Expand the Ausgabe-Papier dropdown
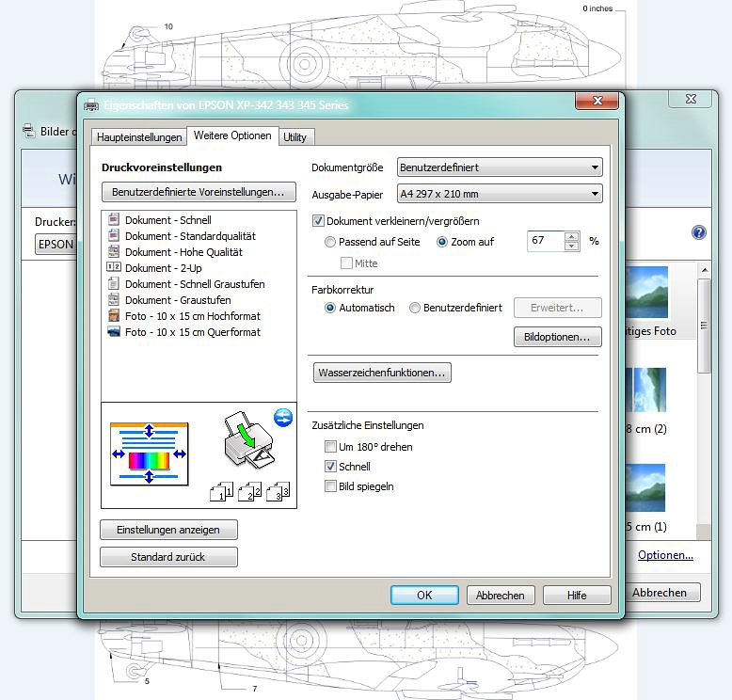The image size is (732, 700). (500, 194)
